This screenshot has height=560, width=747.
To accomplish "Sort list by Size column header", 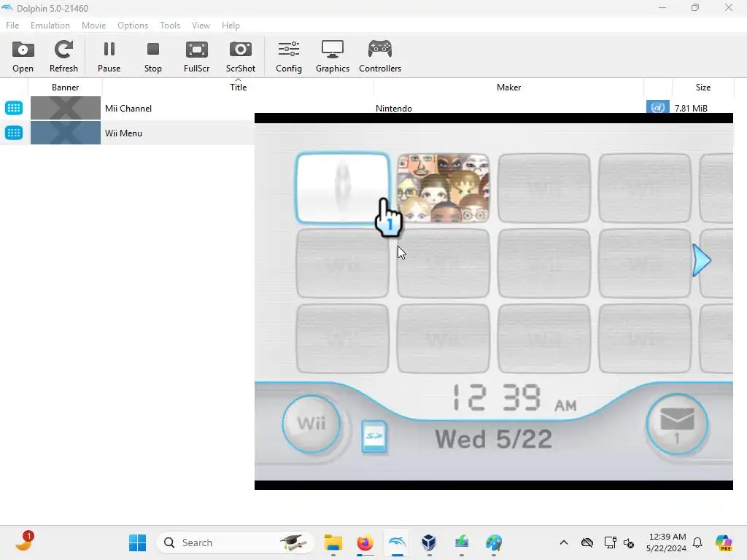I will (x=703, y=87).
